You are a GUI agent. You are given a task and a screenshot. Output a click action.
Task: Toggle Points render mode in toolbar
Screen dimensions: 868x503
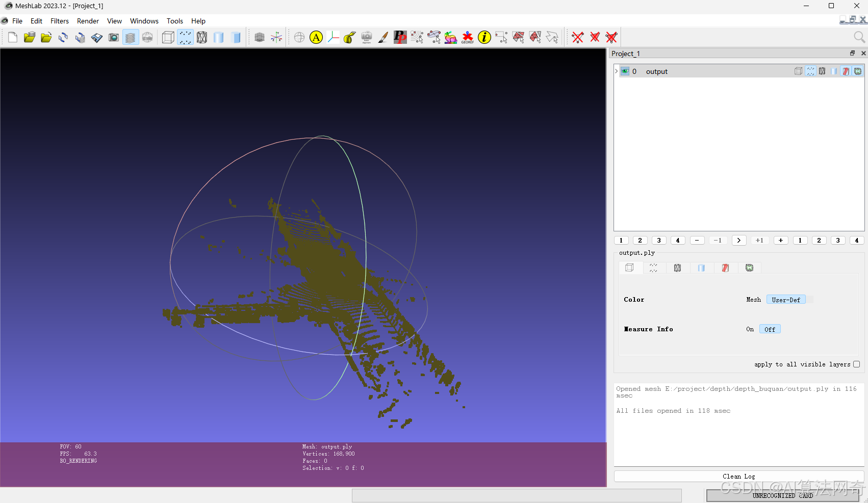185,37
